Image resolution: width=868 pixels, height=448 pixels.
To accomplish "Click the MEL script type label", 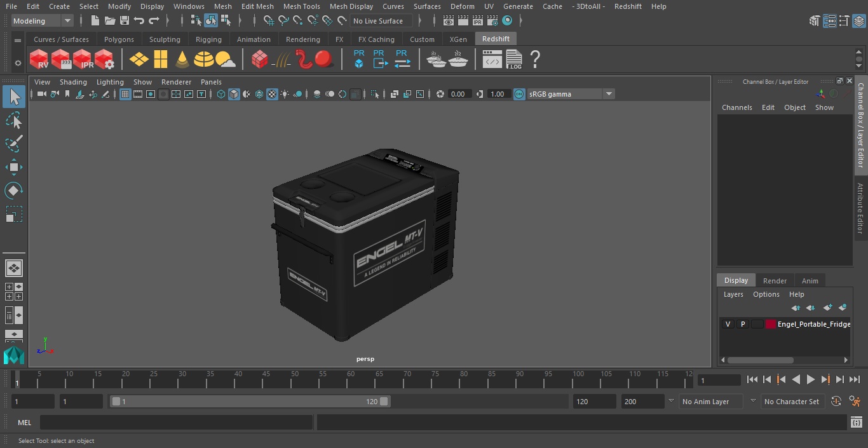I will tap(25, 423).
